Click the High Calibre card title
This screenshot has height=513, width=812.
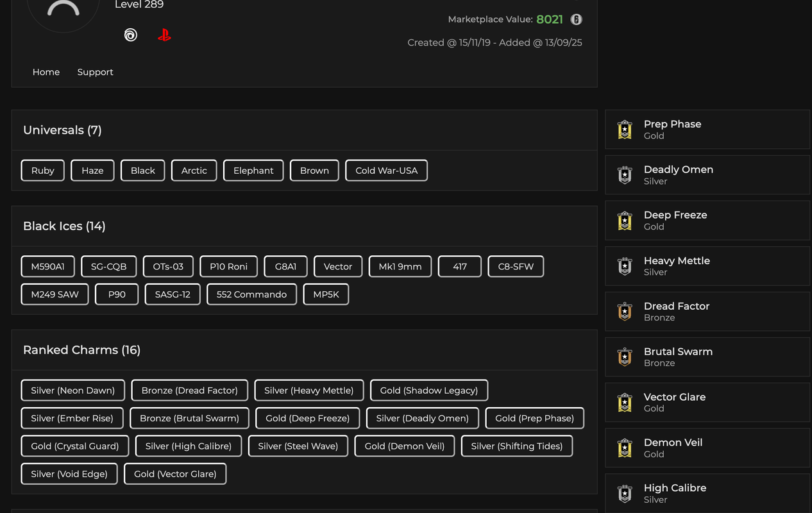coord(675,488)
